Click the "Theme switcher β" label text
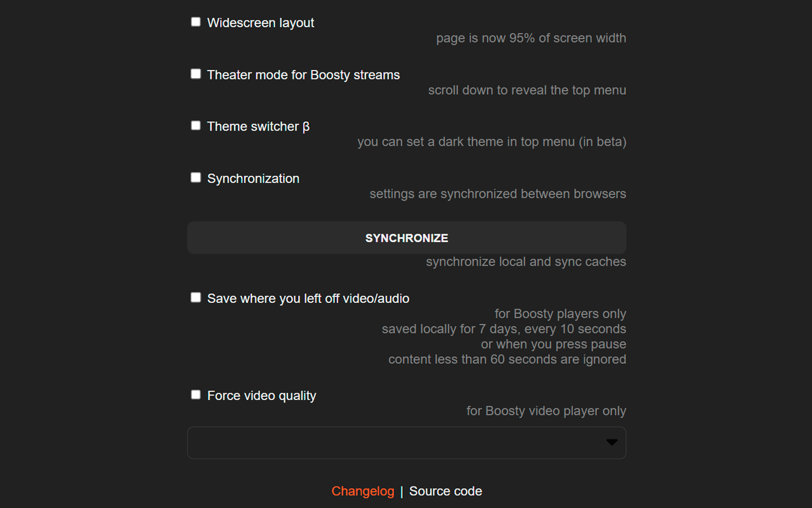The width and height of the screenshot is (812, 508). (x=258, y=126)
